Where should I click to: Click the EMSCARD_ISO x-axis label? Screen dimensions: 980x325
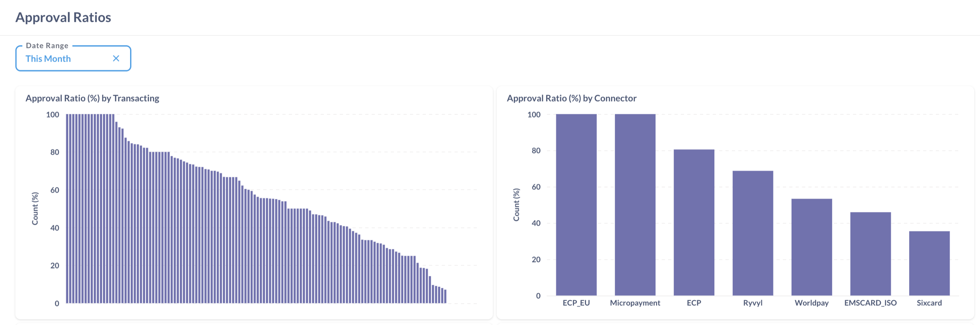pos(871,303)
